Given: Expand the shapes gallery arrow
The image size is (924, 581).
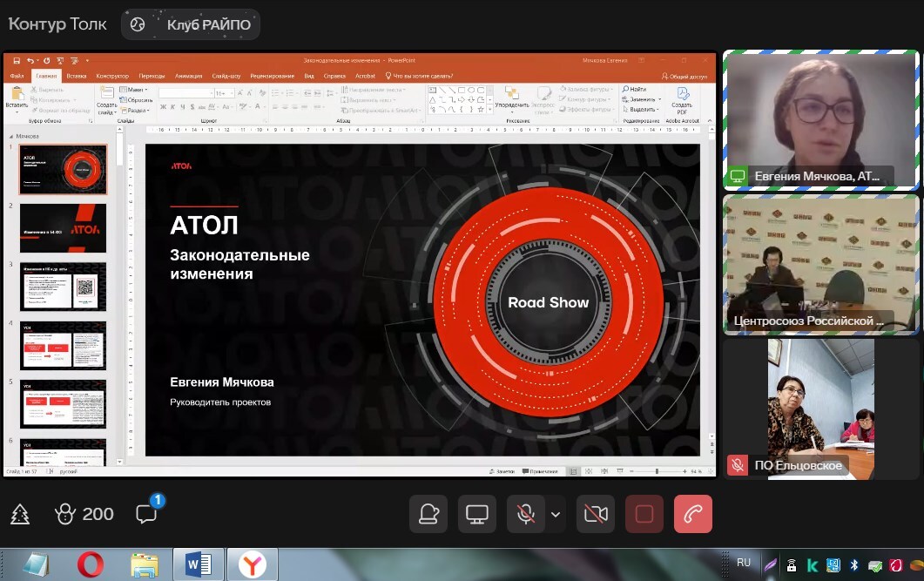Looking at the screenshot, I should [489, 110].
